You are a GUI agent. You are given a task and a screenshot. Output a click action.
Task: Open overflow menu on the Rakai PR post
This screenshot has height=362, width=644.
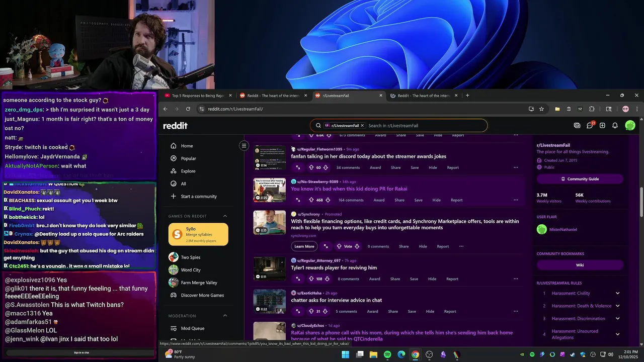(x=515, y=200)
